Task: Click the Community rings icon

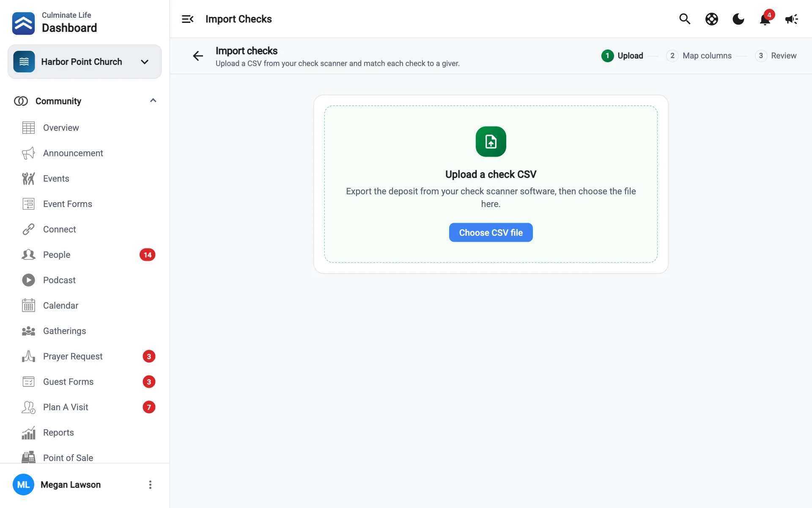Action: pyautogui.click(x=21, y=101)
